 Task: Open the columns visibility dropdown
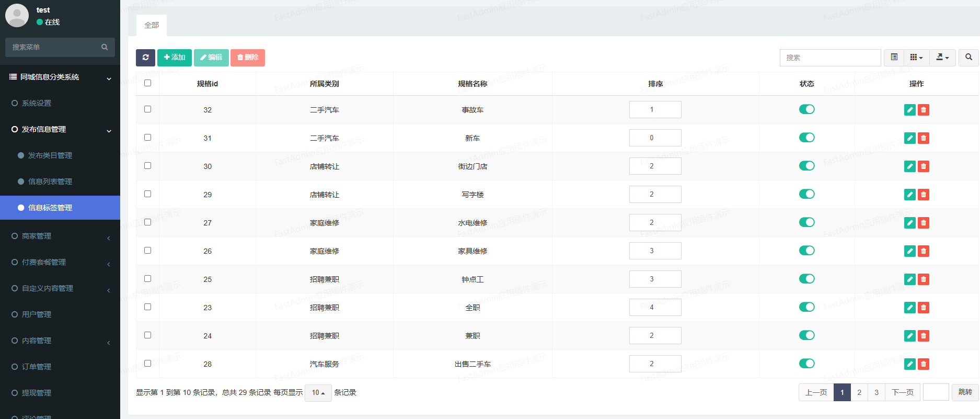coord(916,58)
